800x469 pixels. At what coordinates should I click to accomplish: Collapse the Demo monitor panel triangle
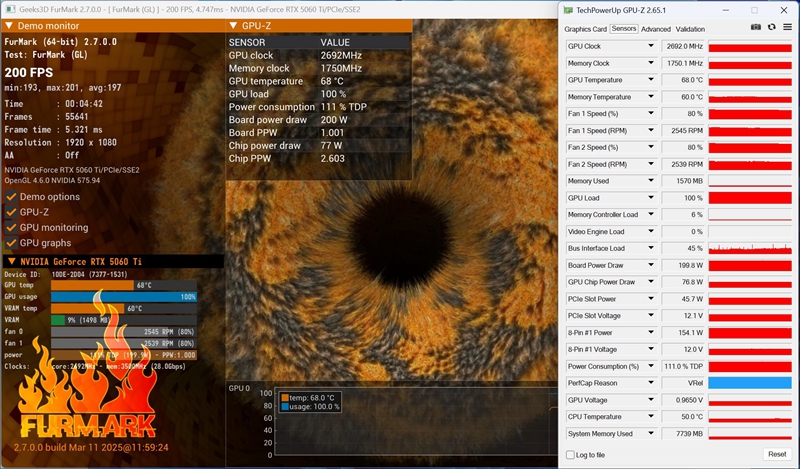tap(9, 26)
